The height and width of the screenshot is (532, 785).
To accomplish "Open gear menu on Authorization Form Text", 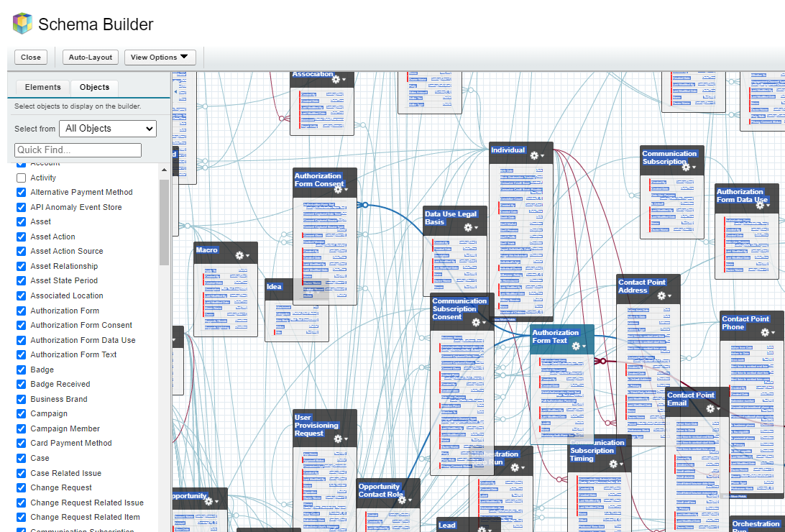I will click(x=578, y=347).
